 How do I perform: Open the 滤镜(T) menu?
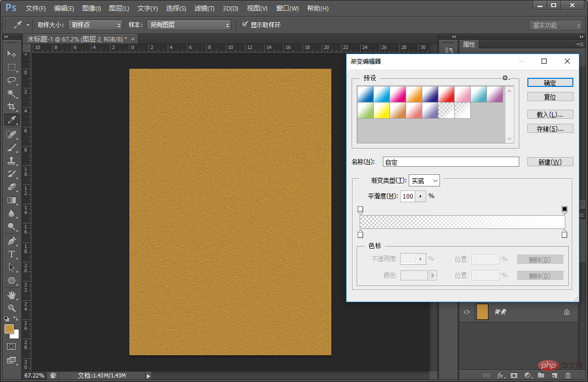pyautogui.click(x=205, y=8)
